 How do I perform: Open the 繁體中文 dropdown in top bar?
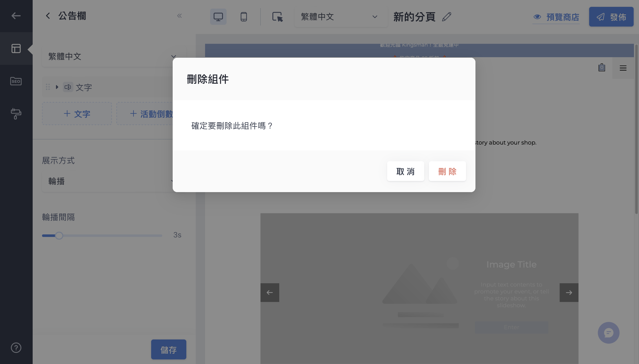[341, 17]
